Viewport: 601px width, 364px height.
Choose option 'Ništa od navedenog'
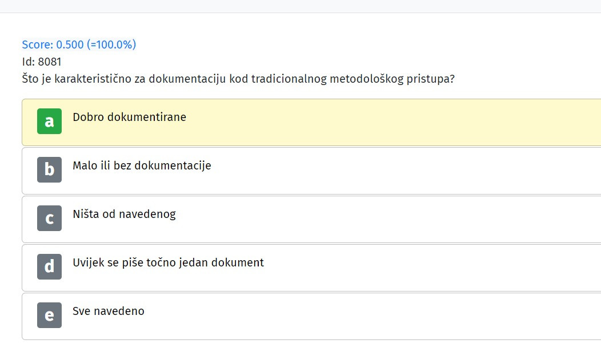124,215
